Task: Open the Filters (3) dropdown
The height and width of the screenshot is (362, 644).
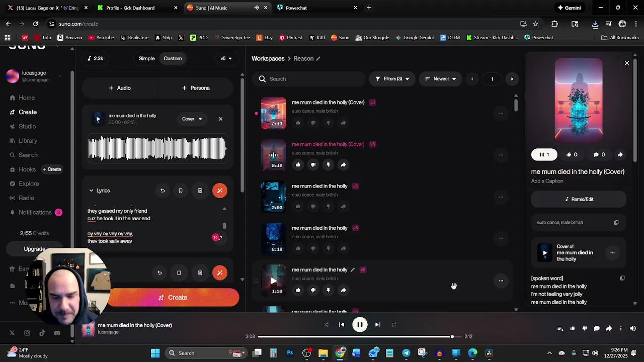Action: click(392, 79)
